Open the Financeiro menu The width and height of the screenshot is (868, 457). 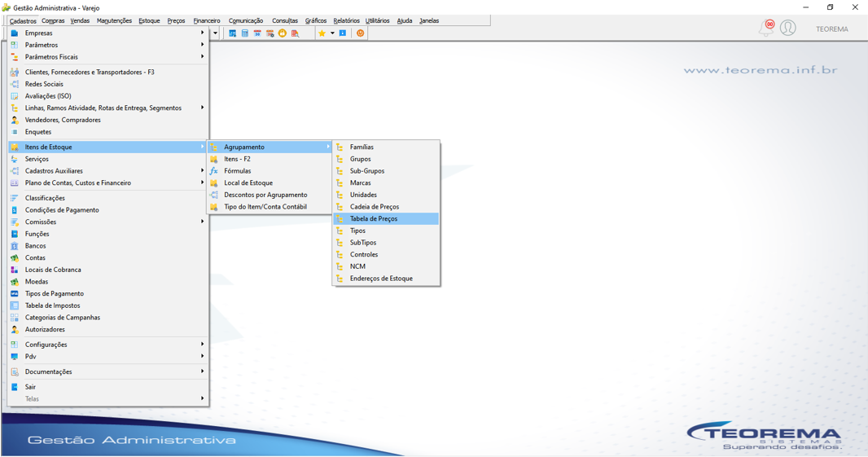[x=207, y=20]
